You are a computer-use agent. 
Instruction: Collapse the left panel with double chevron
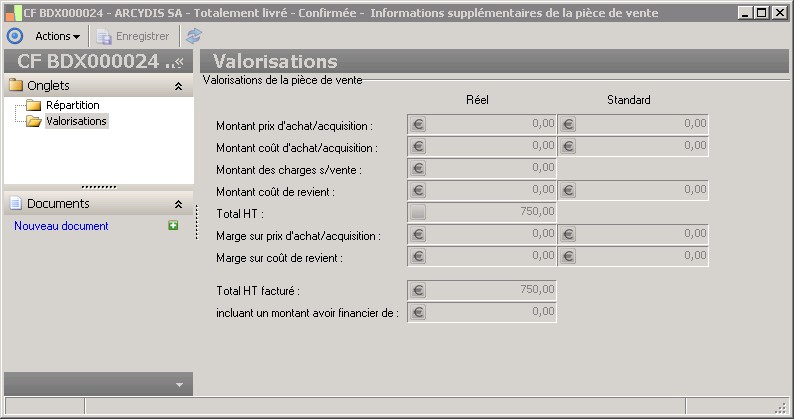tap(179, 61)
